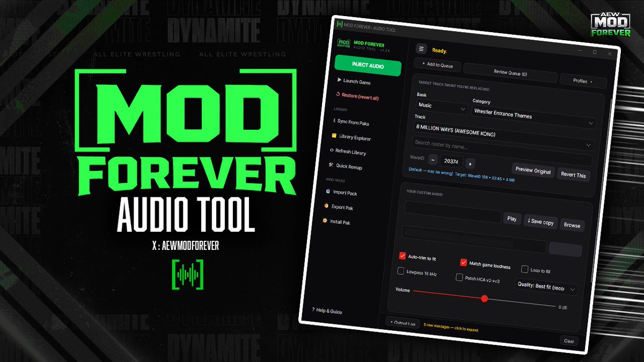Decrease WaveID with the minus button
The width and height of the screenshot is (644, 362).
pyautogui.click(x=433, y=161)
